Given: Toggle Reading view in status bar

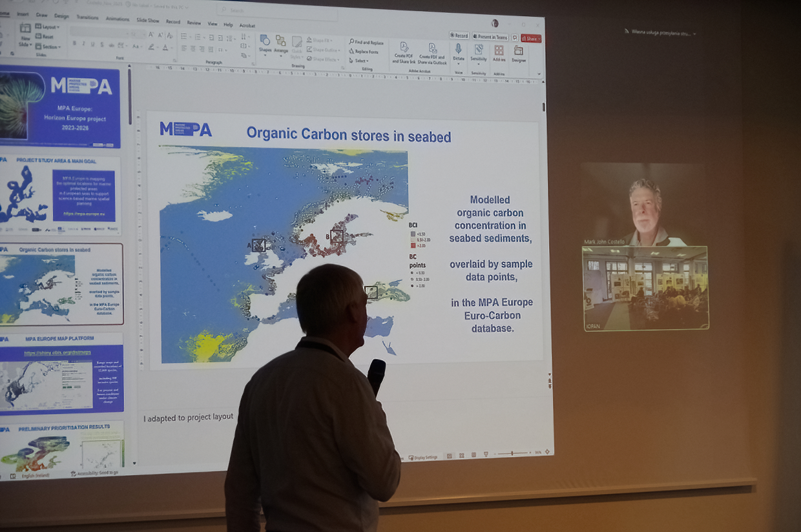Looking at the screenshot, I should (473, 455).
